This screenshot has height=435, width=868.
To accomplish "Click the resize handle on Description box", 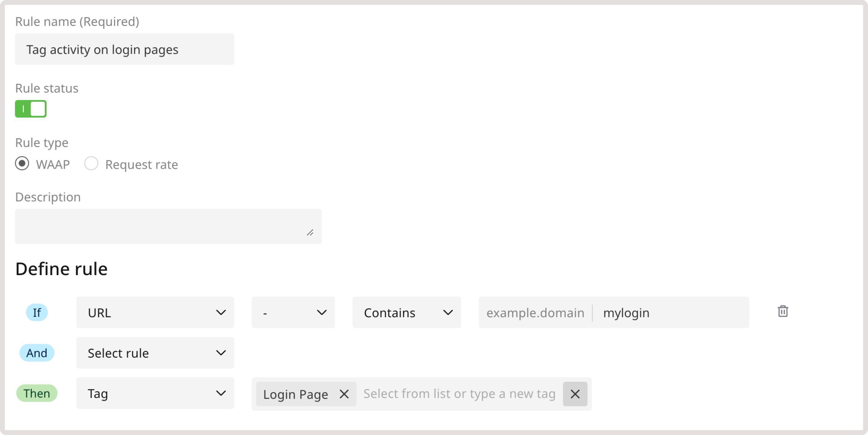I will pyautogui.click(x=310, y=232).
